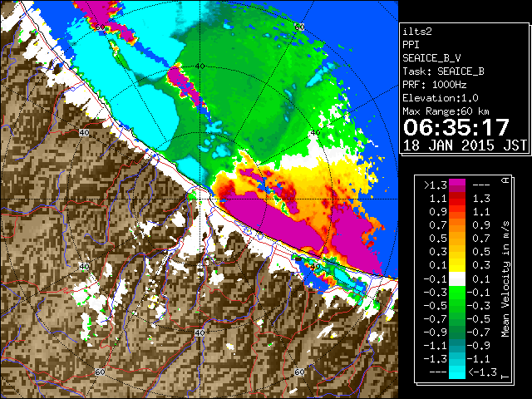Viewport: 532px width, 399px height.
Task: Click the 06:35:17 timestamp
Action: 456,127
